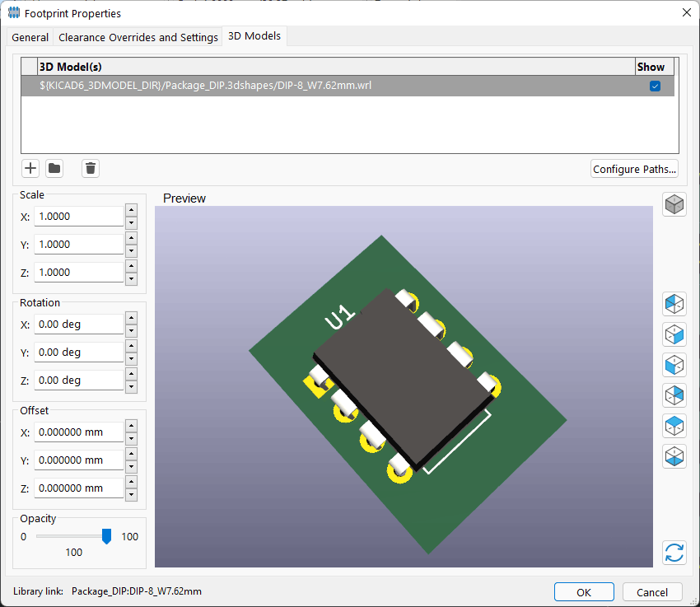The image size is (700, 607).
Task: Decrease Offset X value
Action: click(x=131, y=438)
